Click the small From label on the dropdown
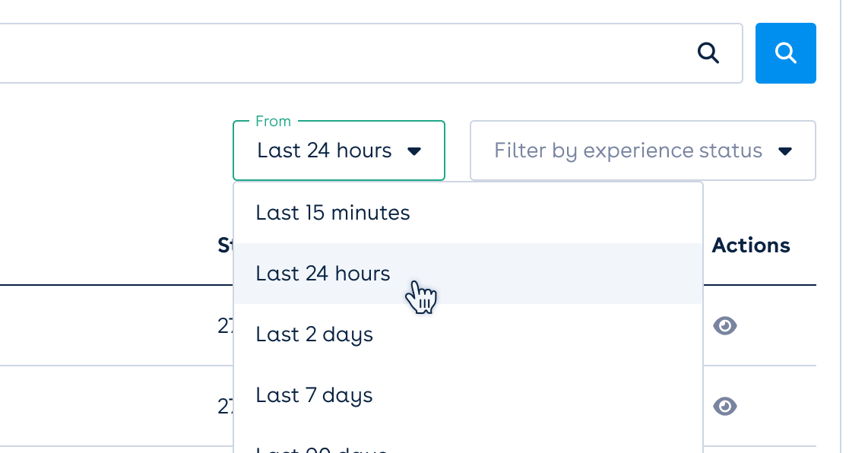The image size is (868, 453). coord(273,122)
